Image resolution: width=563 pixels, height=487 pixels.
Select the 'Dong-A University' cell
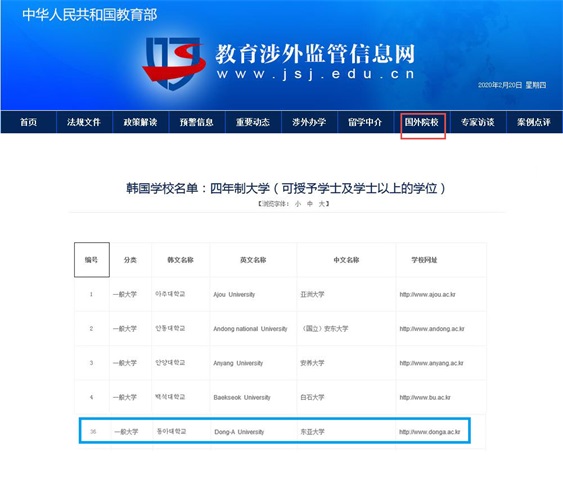[x=253, y=432]
